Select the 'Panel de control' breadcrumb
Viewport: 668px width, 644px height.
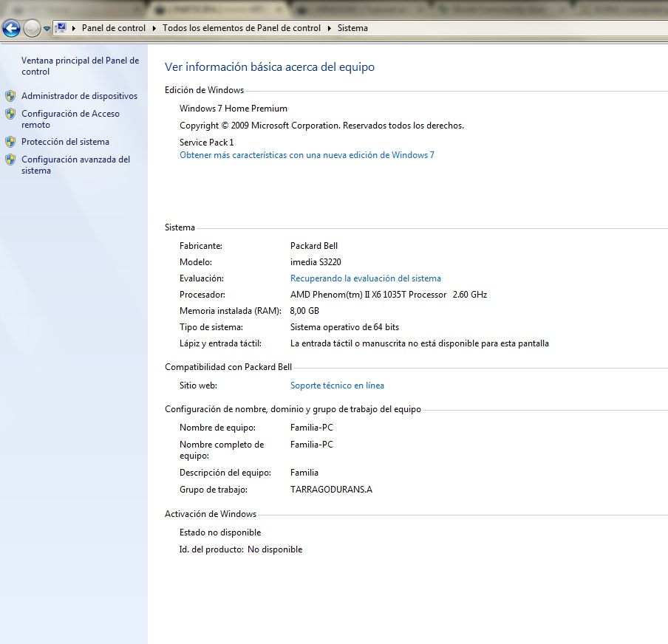[113, 28]
